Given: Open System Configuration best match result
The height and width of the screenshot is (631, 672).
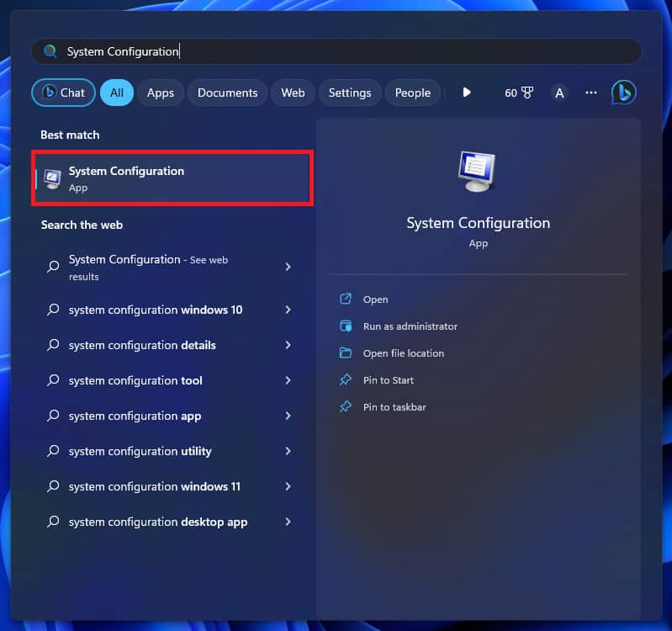Looking at the screenshot, I should pos(172,178).
